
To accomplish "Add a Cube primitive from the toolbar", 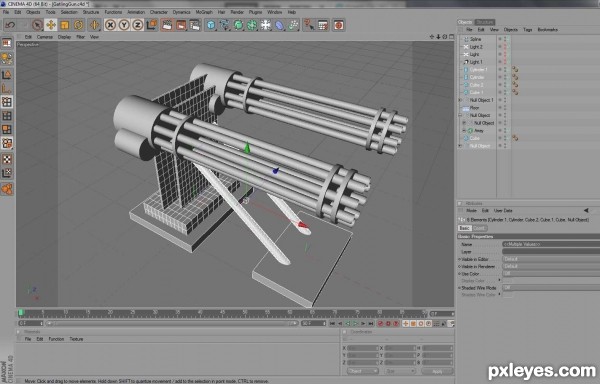I will click(x=211, y=25).
